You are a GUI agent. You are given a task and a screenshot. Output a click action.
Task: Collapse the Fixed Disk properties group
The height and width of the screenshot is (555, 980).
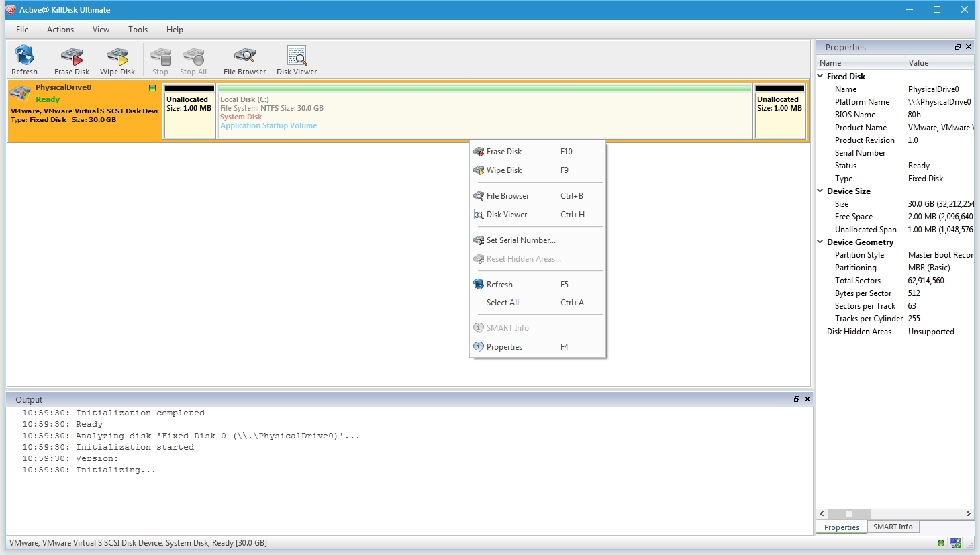pyautogui.click(x=820, y=77)
